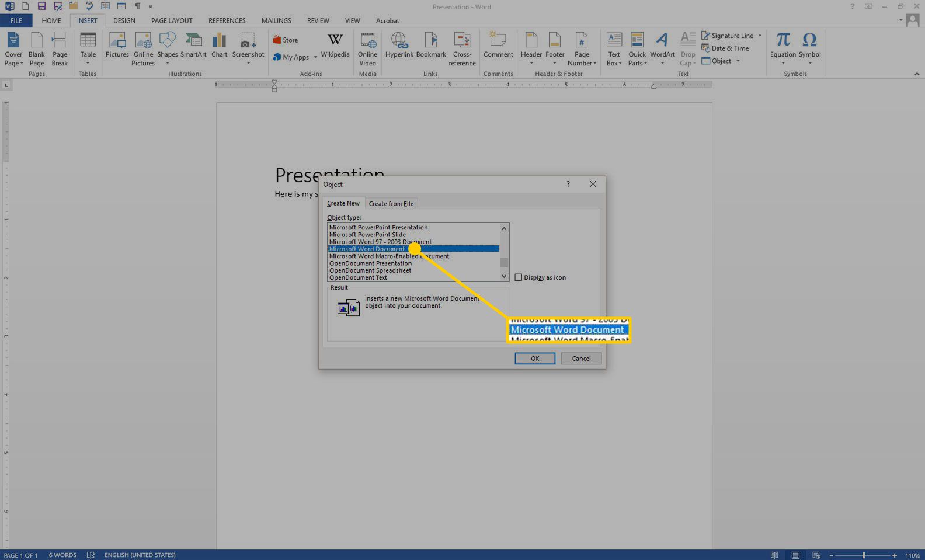The image size is (925, 560).
Task: Click the zoom in plus button
Action: coord(895,555)
